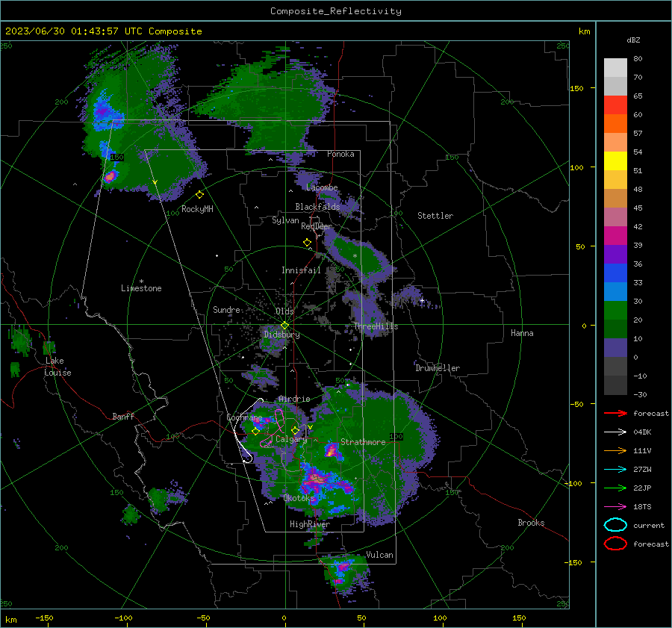Viewport: 672px width, 628px height.
Task: Select the red 'forecast' ellipse legend icon
Action: tap(615, 544)
